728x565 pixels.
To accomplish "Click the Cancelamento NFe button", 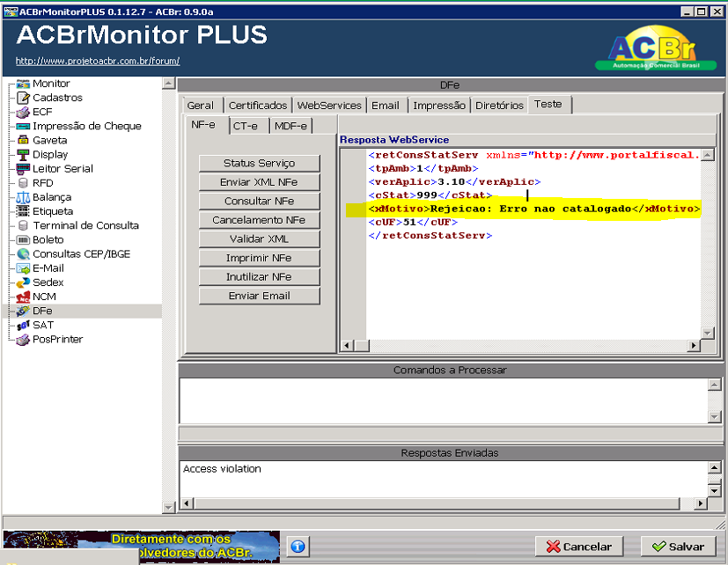I will click(x=259, y=220).
